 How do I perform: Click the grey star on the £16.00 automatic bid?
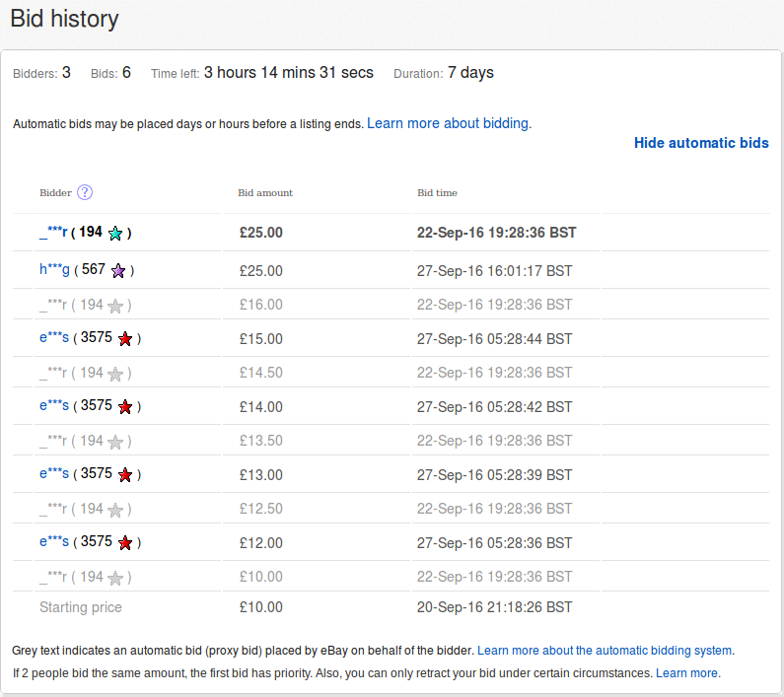(115, 306)
